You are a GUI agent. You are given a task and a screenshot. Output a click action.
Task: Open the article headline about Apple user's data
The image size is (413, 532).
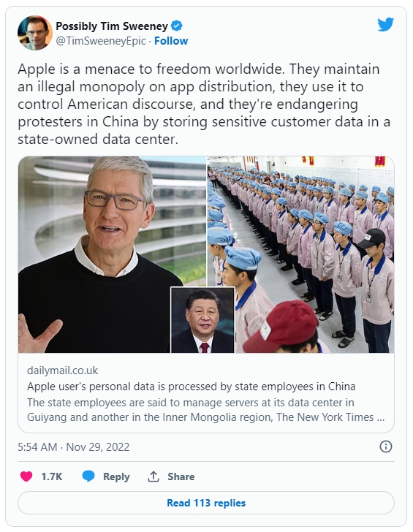tap(191, 387)
